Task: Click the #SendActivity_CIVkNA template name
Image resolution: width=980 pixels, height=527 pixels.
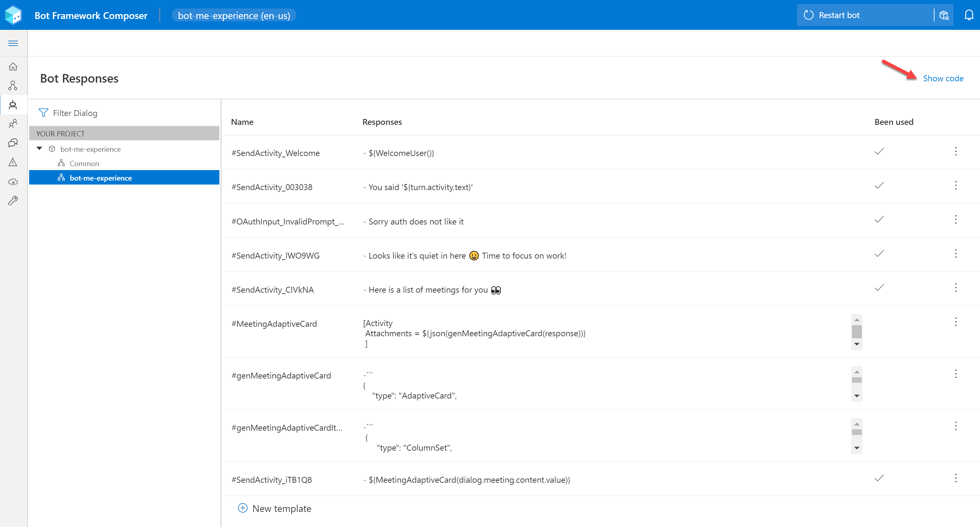Action: [272, 289]
